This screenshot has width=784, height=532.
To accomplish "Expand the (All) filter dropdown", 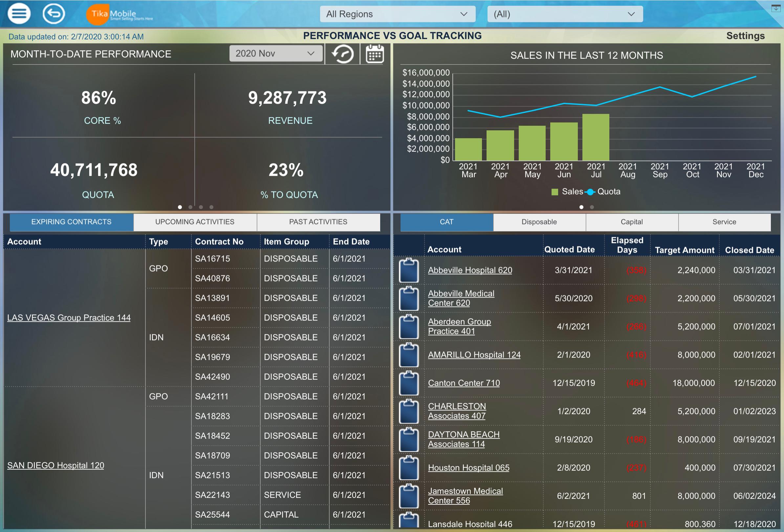I will pos(565,14).
